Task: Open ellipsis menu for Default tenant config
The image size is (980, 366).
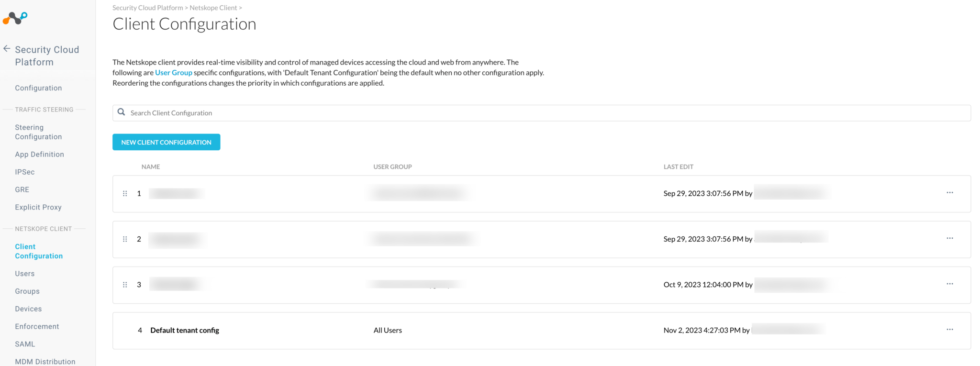Action: tap(949, 330)
